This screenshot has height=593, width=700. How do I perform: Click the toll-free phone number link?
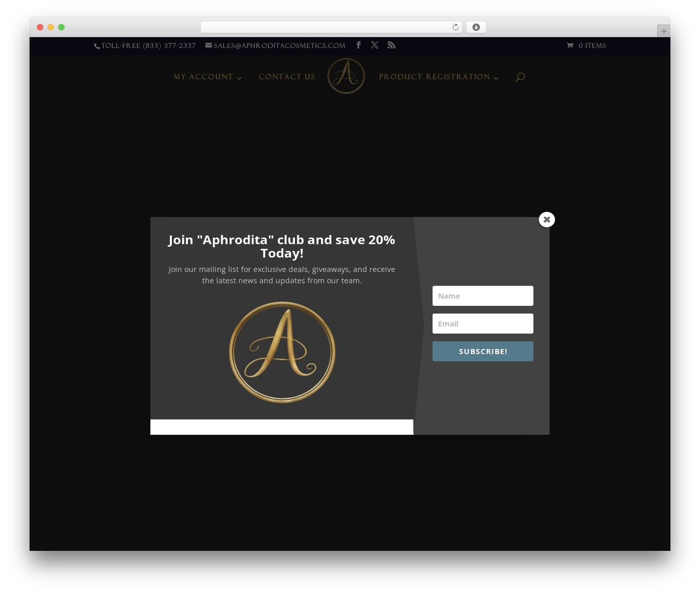click(x=148, y=45)
